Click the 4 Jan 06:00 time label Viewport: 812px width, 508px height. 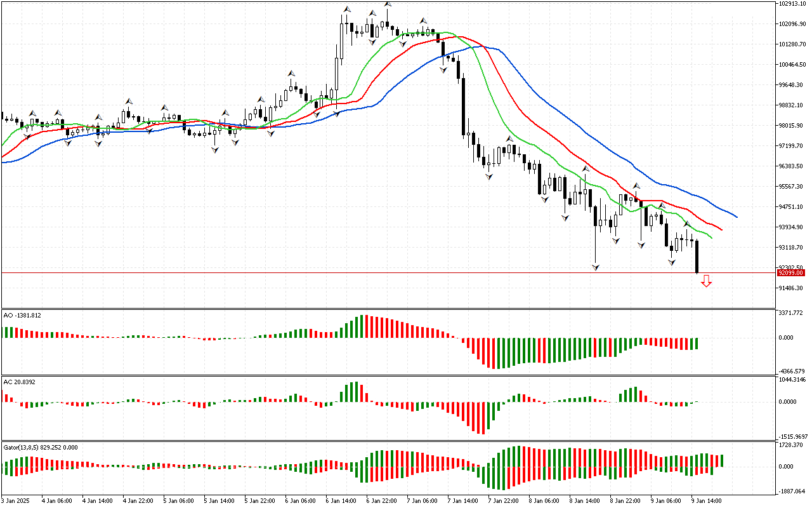coord(57,500)
